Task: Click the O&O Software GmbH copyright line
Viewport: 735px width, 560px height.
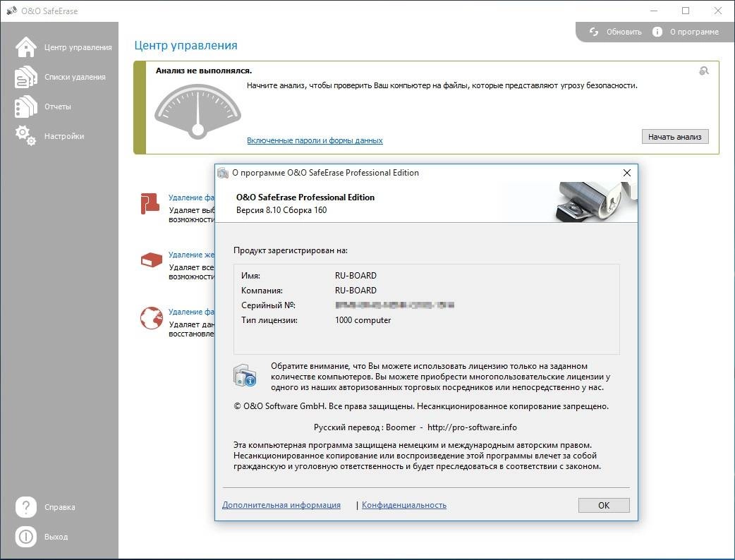Action: tap(421, 406)
